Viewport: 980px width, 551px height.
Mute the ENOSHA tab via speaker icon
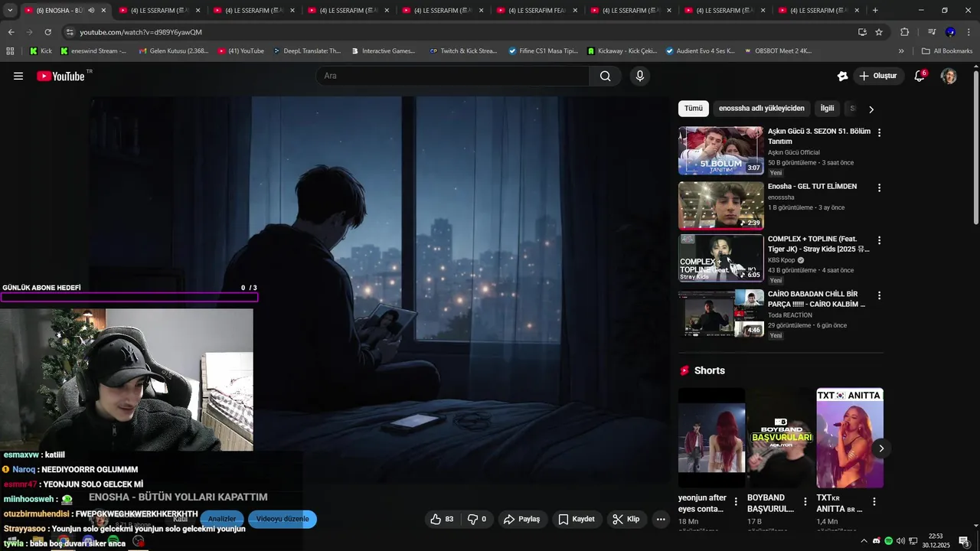pyautogui.click(x=91, y=11)
